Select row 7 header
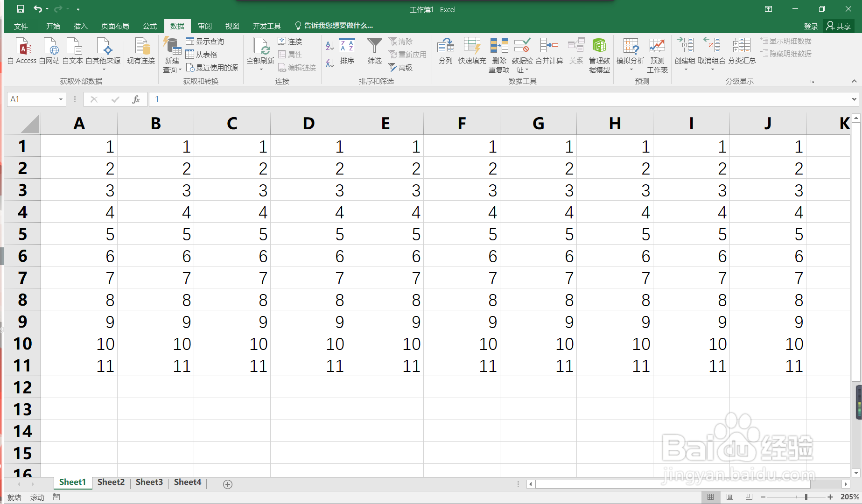The image size is (862, 504). coord(22,278)
